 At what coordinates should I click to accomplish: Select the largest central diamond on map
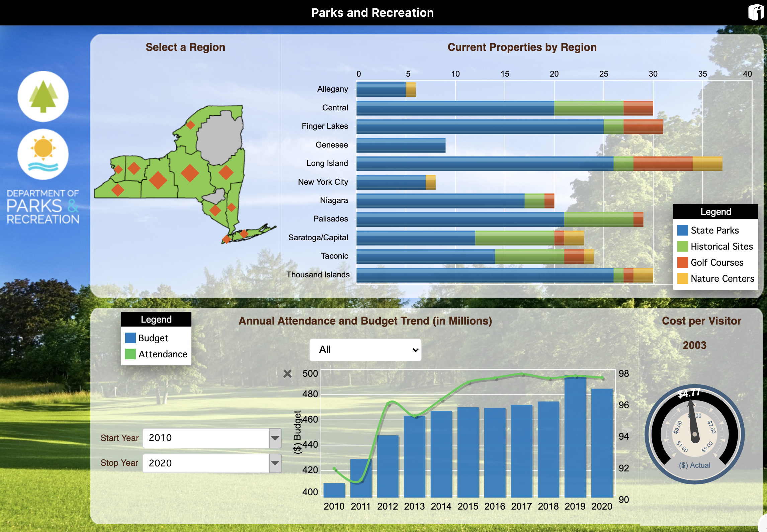[x=190, y=173]
